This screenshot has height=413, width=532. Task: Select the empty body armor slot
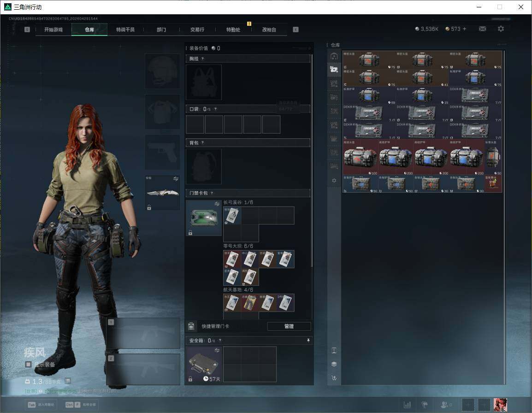click(x=163, y=112)
